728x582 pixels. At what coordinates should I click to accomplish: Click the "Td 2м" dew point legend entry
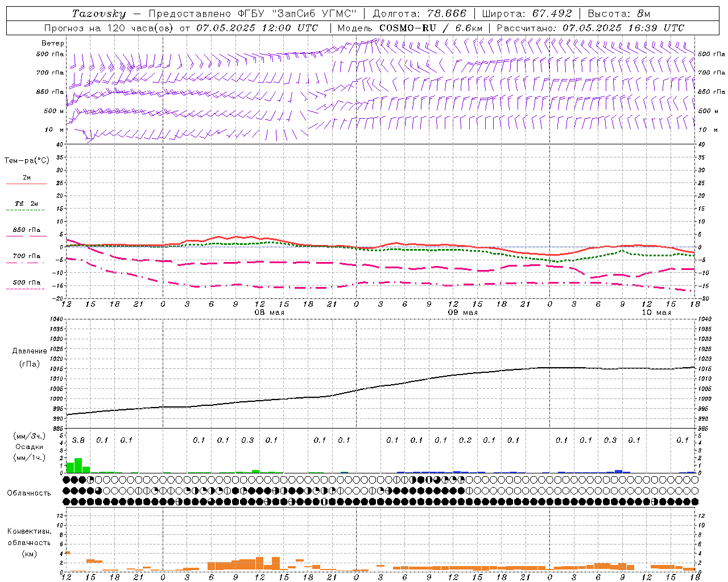27,203
